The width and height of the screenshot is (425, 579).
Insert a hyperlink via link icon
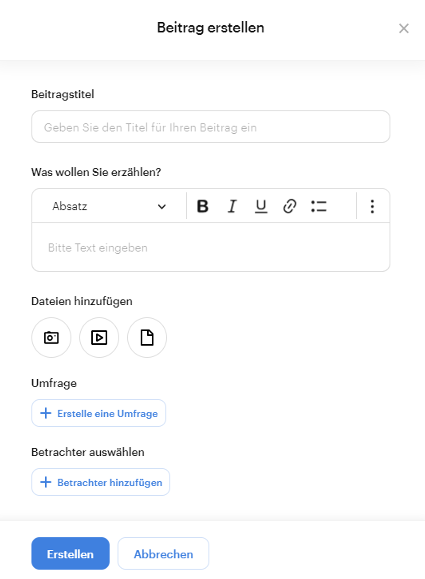tap(290, 206)
